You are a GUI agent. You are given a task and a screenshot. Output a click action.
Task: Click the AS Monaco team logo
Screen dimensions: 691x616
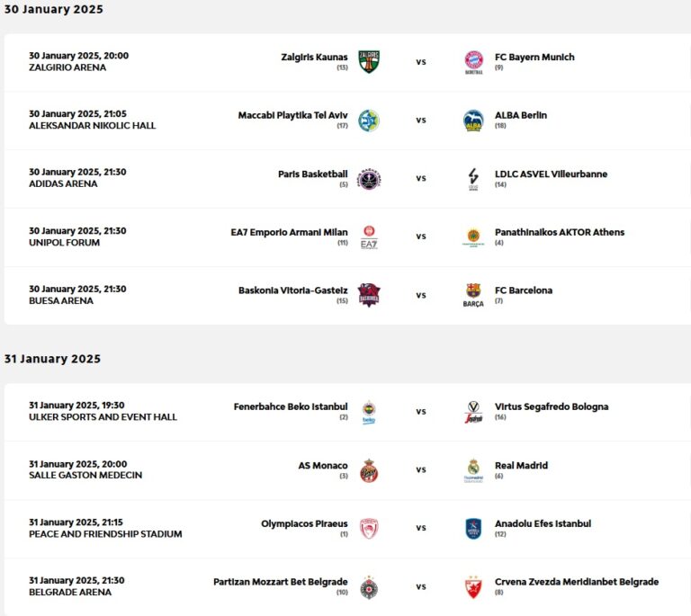[x=369, y=469]
